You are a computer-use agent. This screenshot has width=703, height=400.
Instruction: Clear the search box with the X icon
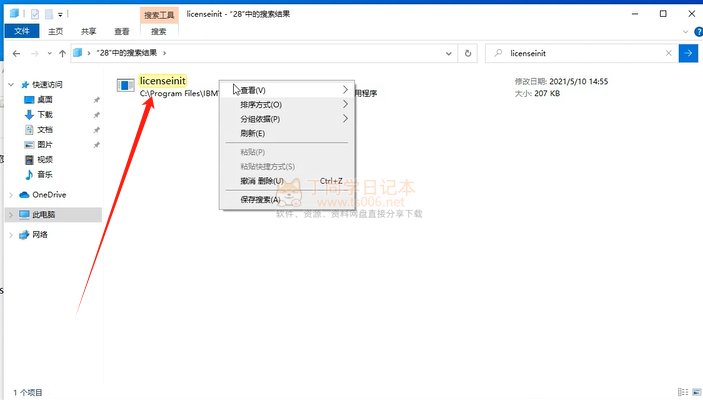667,52
